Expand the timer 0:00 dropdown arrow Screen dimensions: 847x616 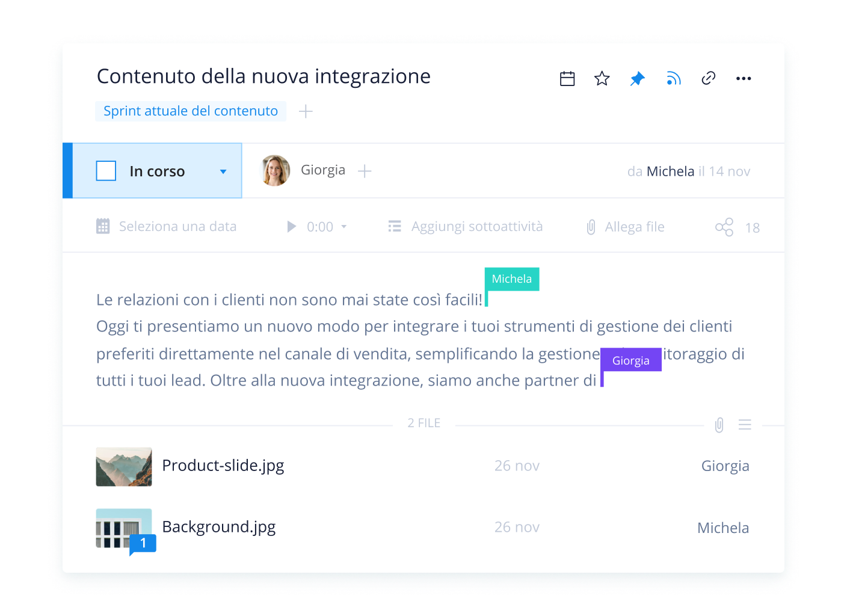[344, 227]
